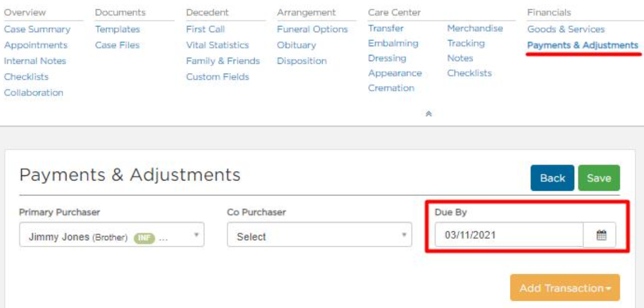Click the Save button

pos(598,178)
